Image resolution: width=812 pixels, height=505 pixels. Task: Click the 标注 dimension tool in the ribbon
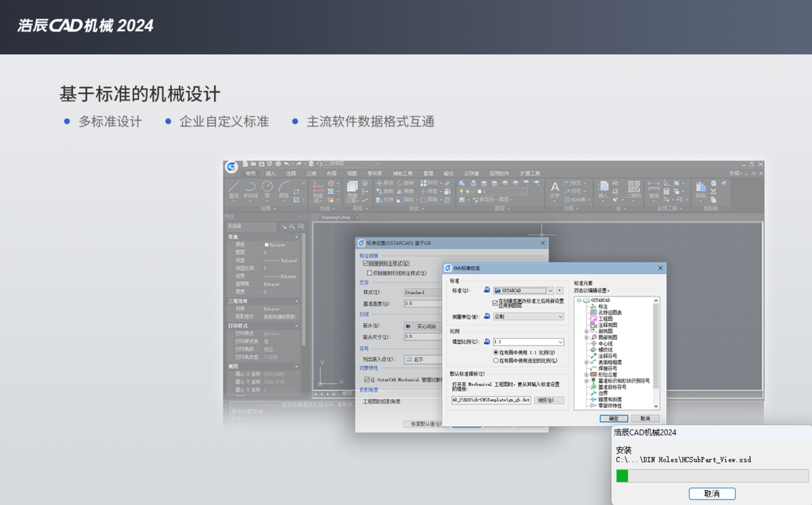pos(574,183)
